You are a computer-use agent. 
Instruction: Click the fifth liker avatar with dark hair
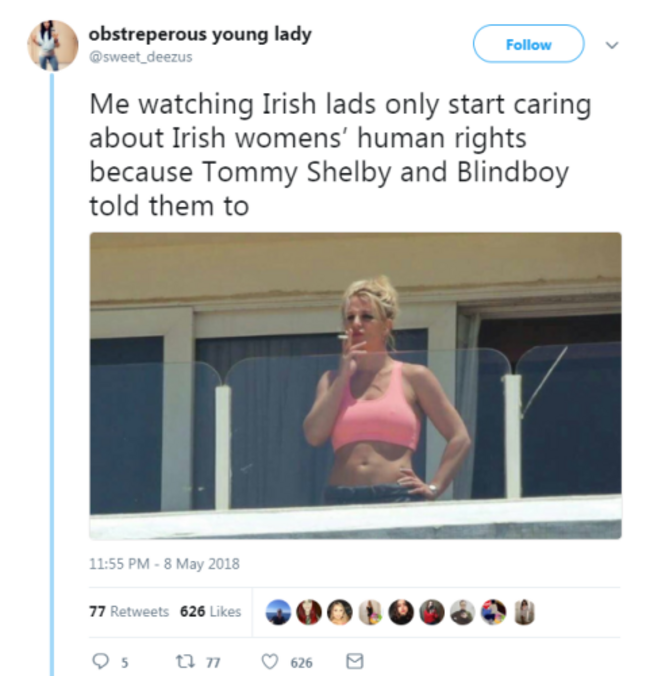pyautogui.click(x=401, y=612)
